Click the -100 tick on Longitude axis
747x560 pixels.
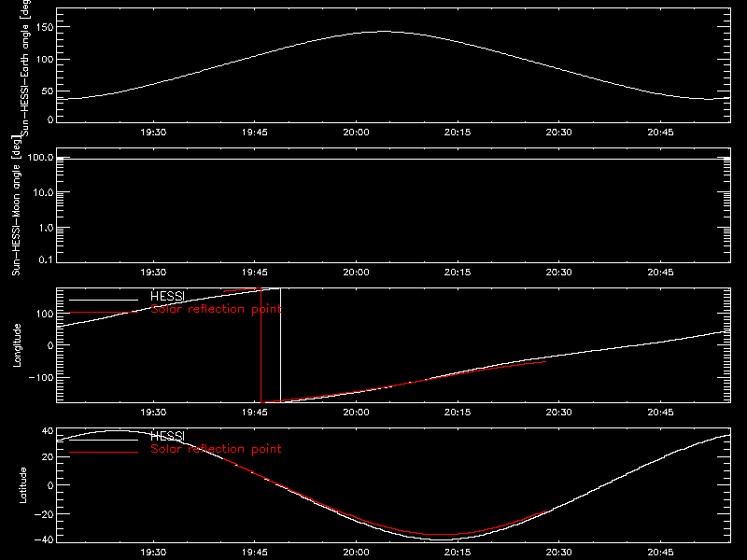(x=41, y=377)
